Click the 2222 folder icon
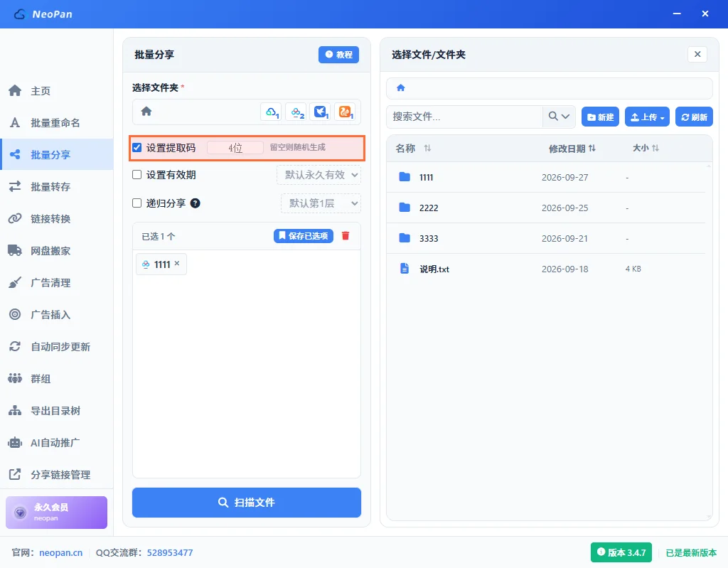The image size is (728, 568). click(x=405, y=207)
